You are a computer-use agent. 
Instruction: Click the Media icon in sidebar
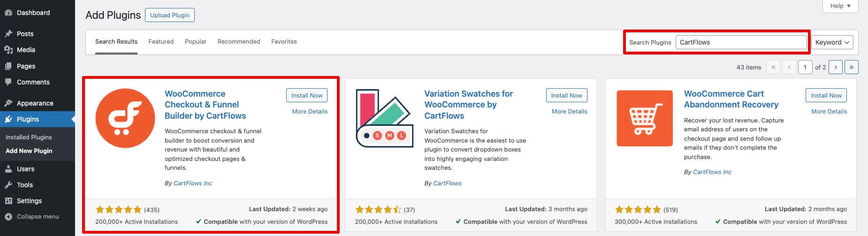[8, 50]
